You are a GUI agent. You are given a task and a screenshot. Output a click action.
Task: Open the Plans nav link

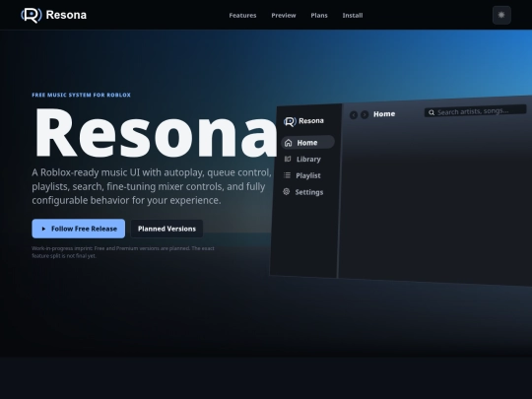(319, 15)
